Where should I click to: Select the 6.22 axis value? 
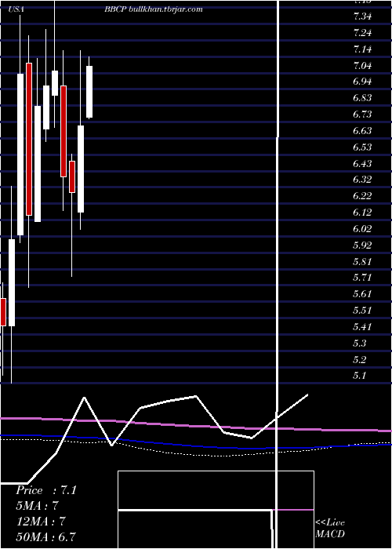(x=362, y=196)
